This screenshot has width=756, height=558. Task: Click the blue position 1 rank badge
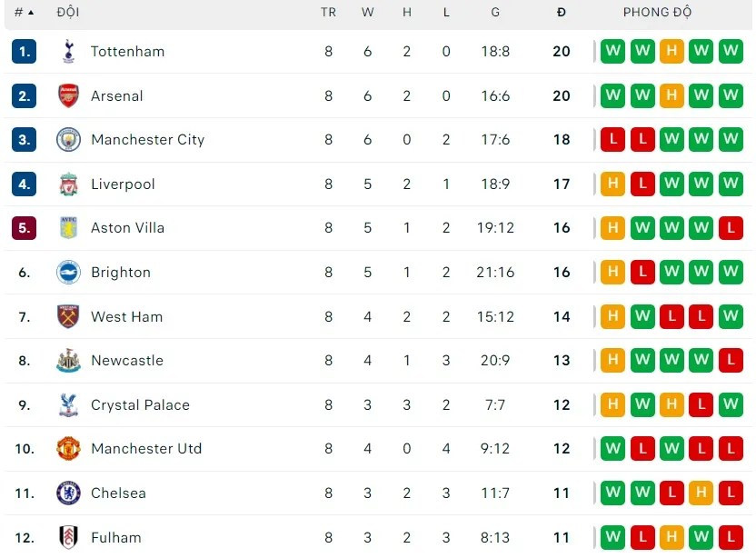click(25, 52)
